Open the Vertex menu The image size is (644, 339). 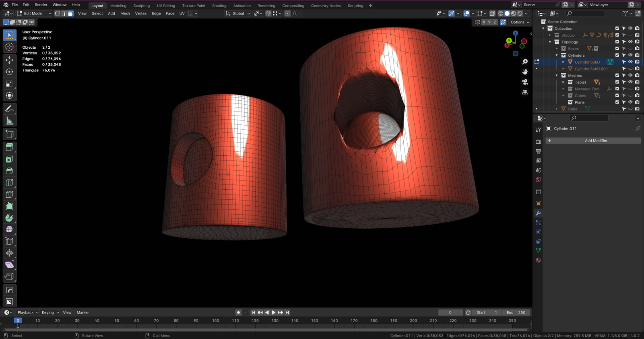click(141, 13)
